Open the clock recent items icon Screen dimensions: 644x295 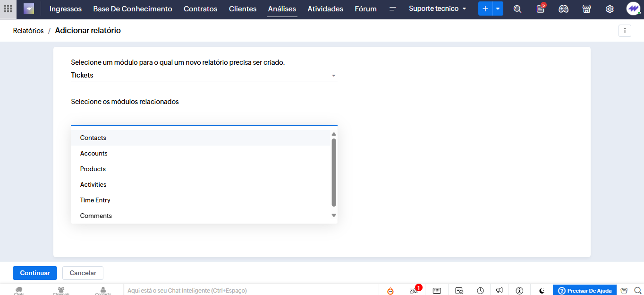[480, 291]
